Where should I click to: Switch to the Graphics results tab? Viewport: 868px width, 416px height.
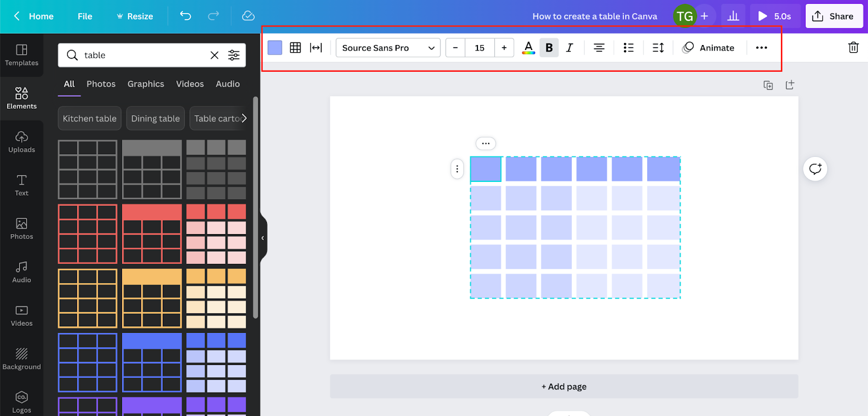(146, 84)
